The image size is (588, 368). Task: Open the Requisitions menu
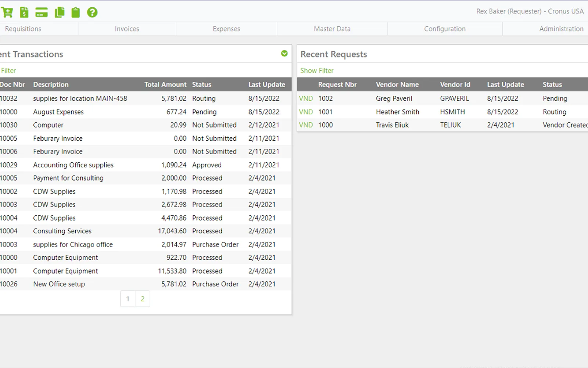[x=23, y=29]
